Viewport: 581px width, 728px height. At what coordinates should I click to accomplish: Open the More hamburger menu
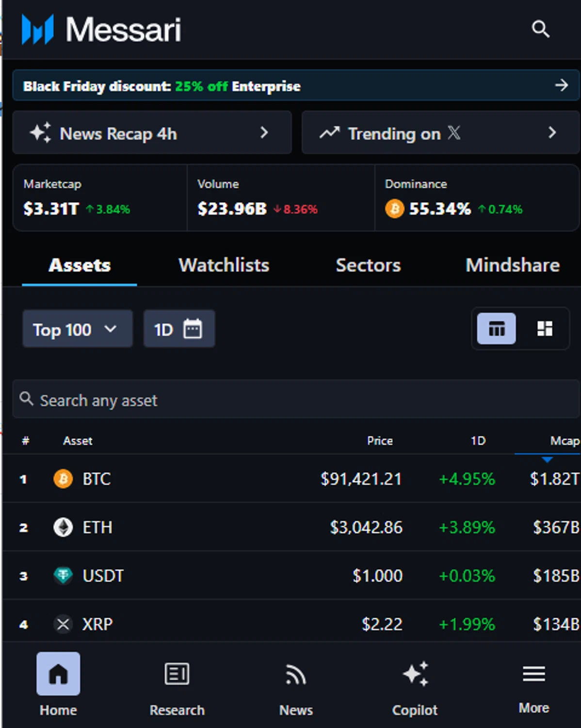tap(533, 674)
